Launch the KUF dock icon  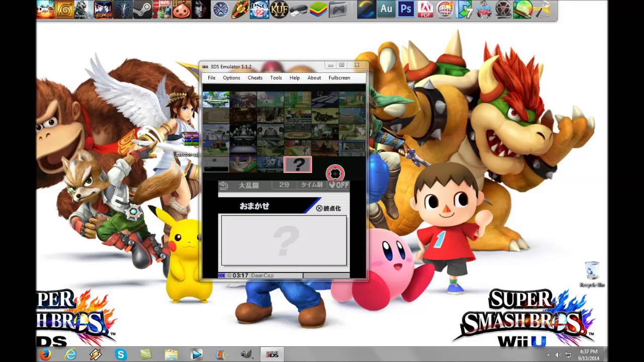click(x=279, y=10)
